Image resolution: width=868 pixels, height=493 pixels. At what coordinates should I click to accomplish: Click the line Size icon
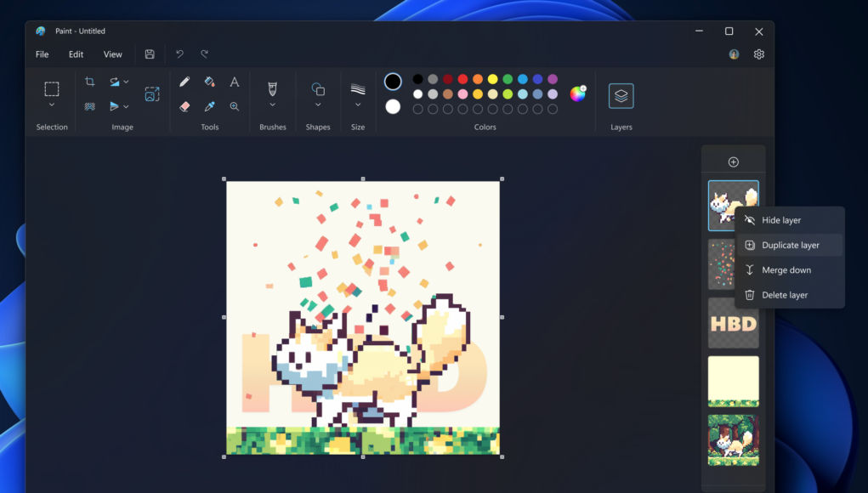[358, 88]
